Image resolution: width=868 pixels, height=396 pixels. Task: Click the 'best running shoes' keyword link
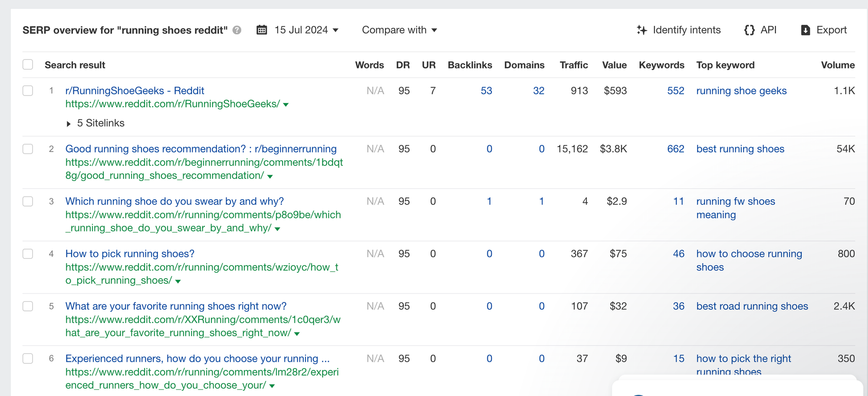[x=740, y=149]
